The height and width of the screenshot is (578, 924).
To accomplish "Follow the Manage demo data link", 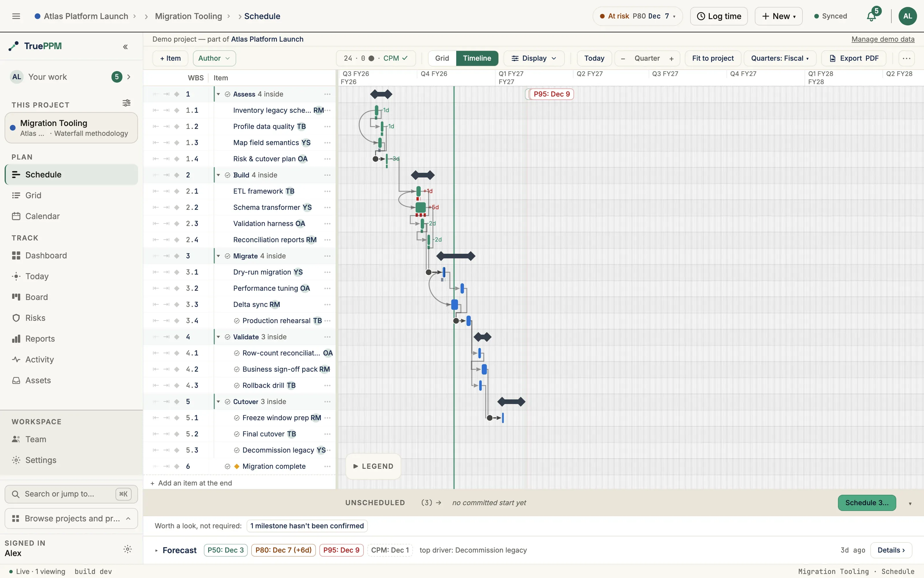I will coord(883,39).
